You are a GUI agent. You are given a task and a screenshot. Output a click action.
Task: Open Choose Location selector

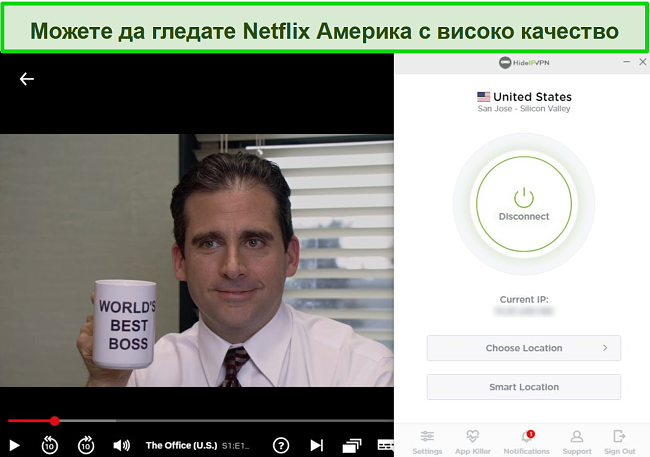tap(524, 348)
